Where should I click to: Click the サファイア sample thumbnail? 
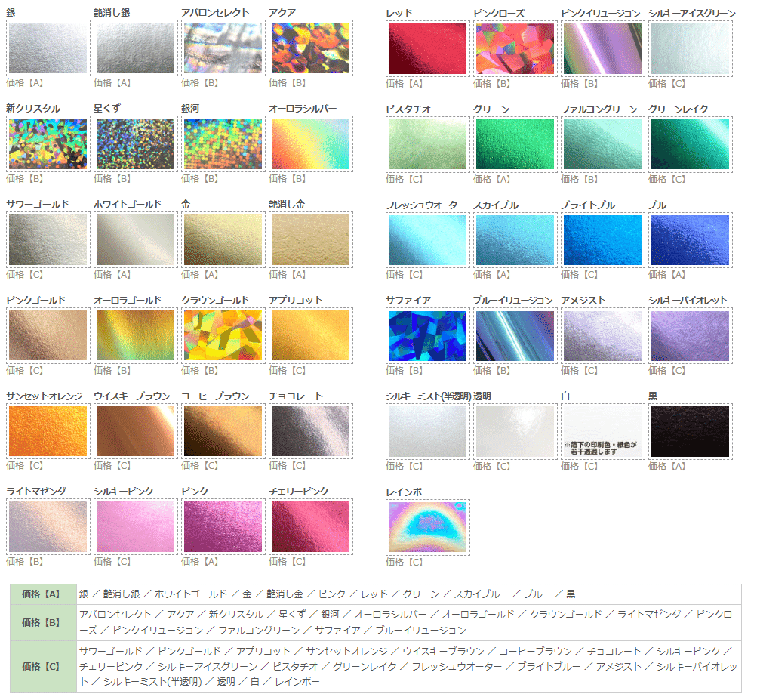(427, 335)
